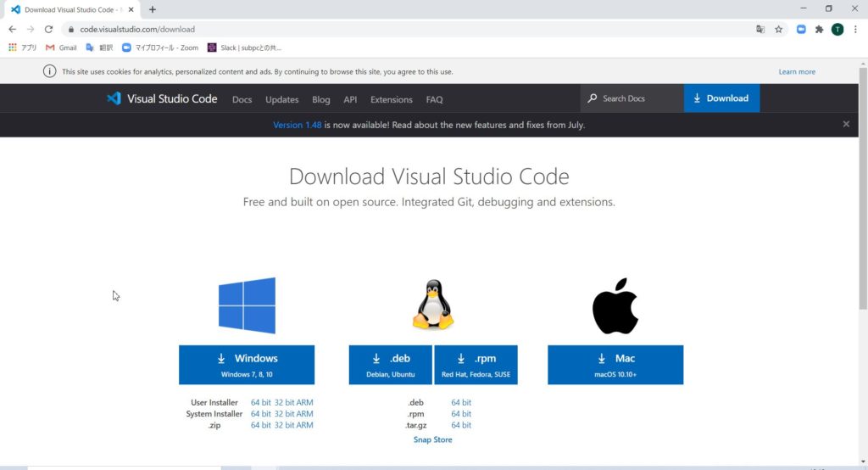
Task: Open the Version 1.48 link
Action: (298, 126)
